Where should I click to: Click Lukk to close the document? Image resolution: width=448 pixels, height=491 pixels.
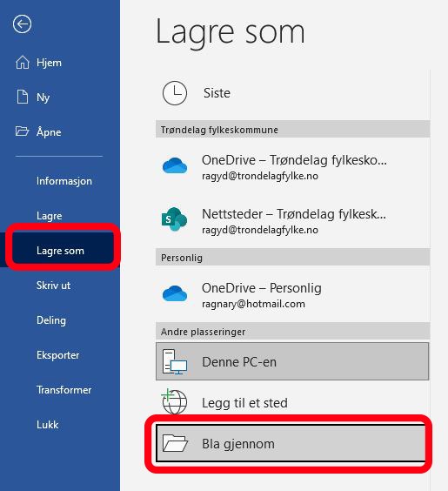(x=47, y=425)
